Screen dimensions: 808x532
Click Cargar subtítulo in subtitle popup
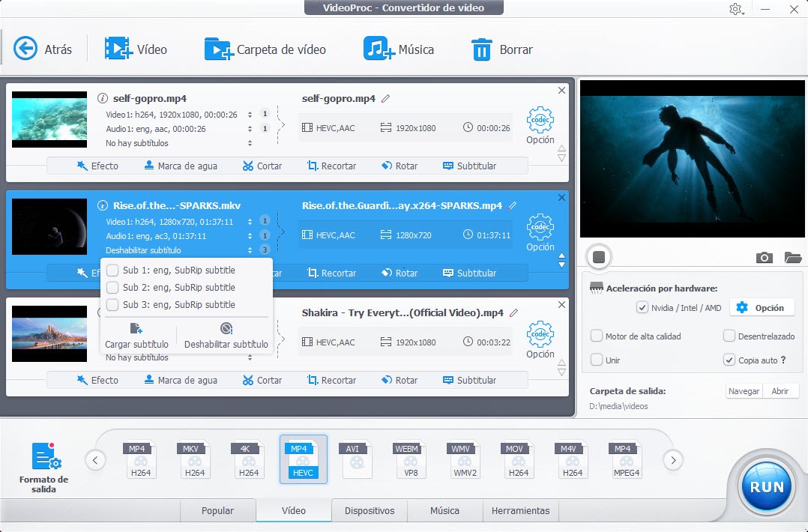(136, 336)
